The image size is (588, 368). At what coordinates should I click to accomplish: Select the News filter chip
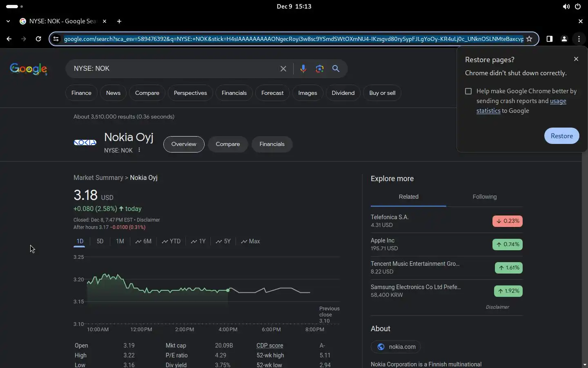(113, 93)
